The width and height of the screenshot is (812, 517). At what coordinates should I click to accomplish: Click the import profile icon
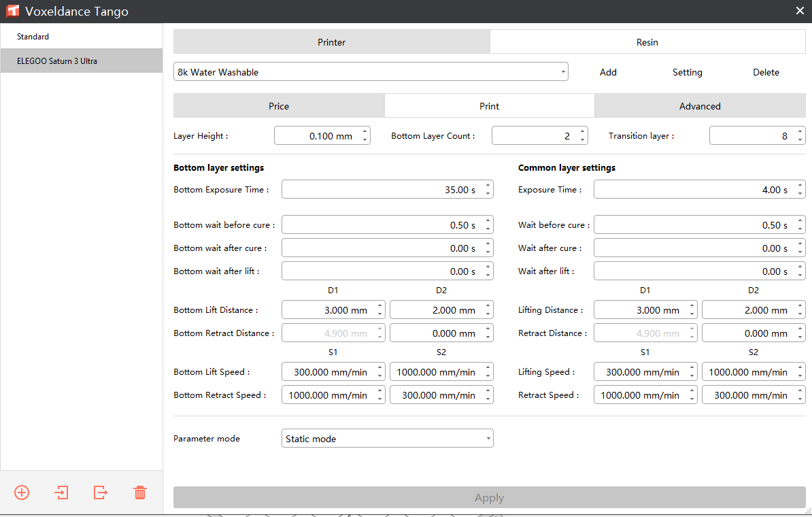point(61,492)
